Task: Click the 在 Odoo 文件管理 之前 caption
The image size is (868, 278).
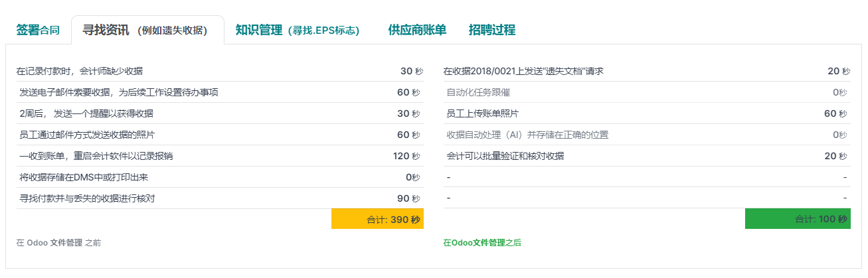Action: [x=58, y=243]
